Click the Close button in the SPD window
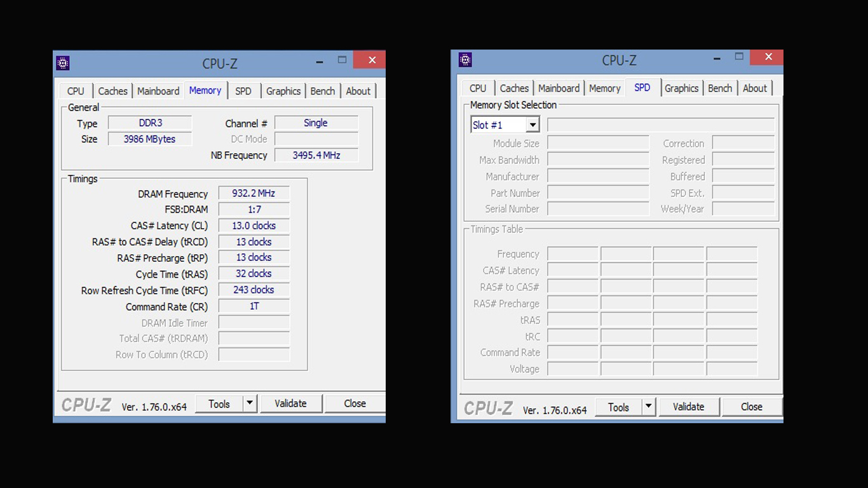The height and width of the screenshot is (488, 868). [x=752, y=407]
